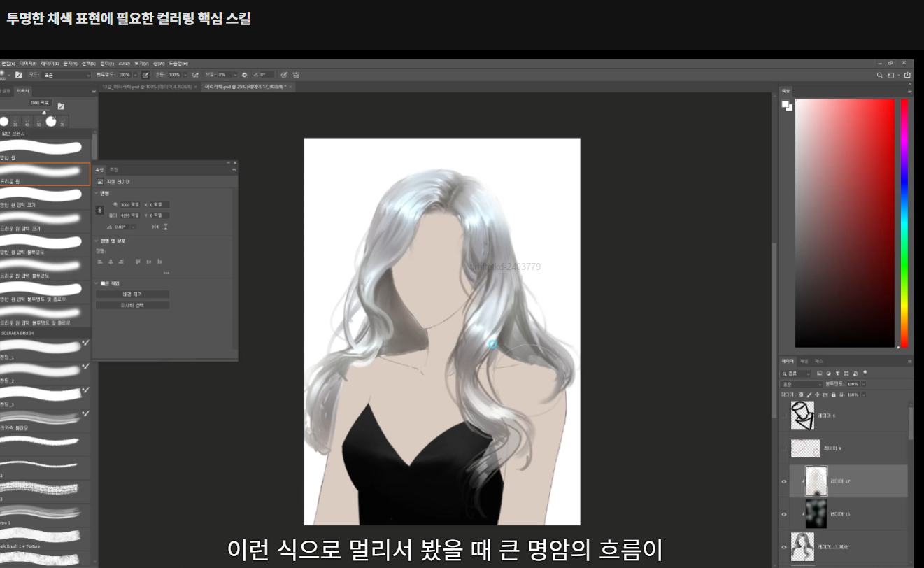
Task: Hide the 레이어 17 layer visibility
Action: coord(783,481)
